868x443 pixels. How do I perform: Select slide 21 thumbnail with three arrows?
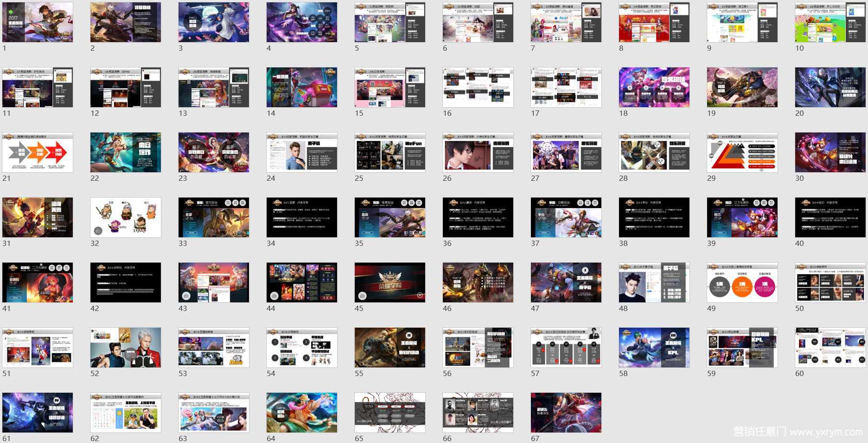tap(37, 152)
